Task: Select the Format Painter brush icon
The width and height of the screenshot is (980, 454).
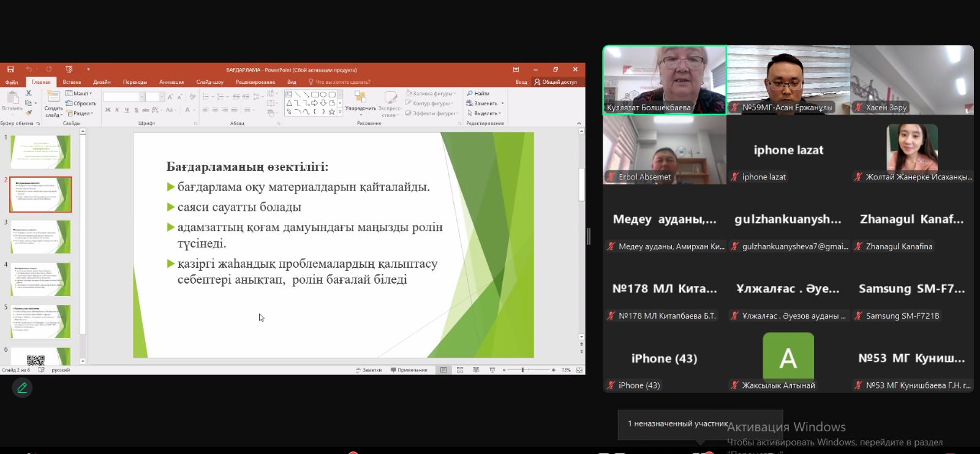Action: click(28, 113)
